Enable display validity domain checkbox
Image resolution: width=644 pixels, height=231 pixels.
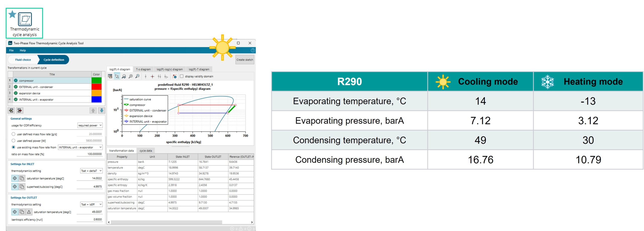coord(182,76)
